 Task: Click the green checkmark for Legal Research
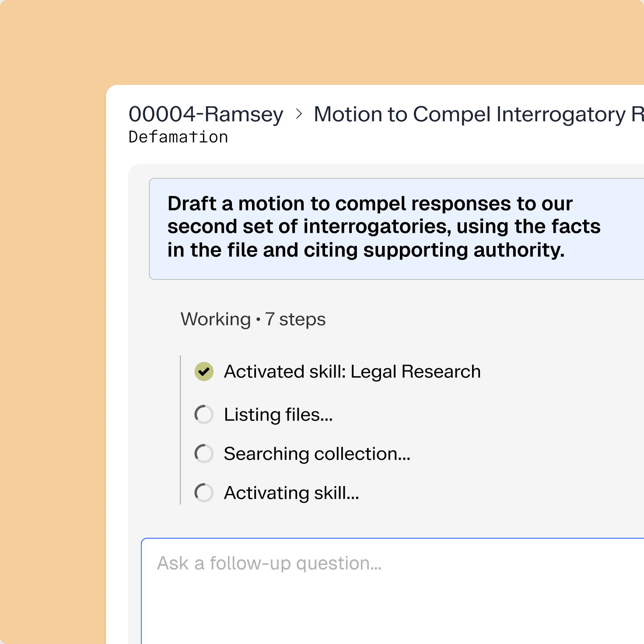coord(204,372)
